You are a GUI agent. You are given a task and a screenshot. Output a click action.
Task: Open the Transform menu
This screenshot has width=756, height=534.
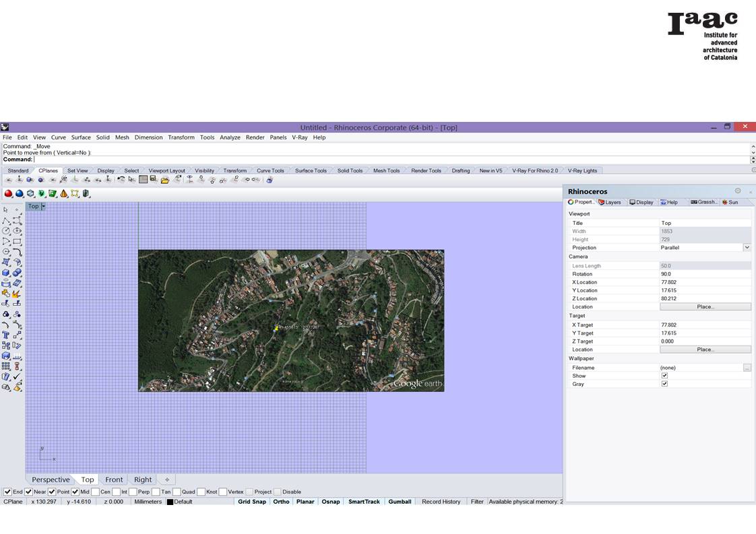pyautogui.click(x=181, y=137)
